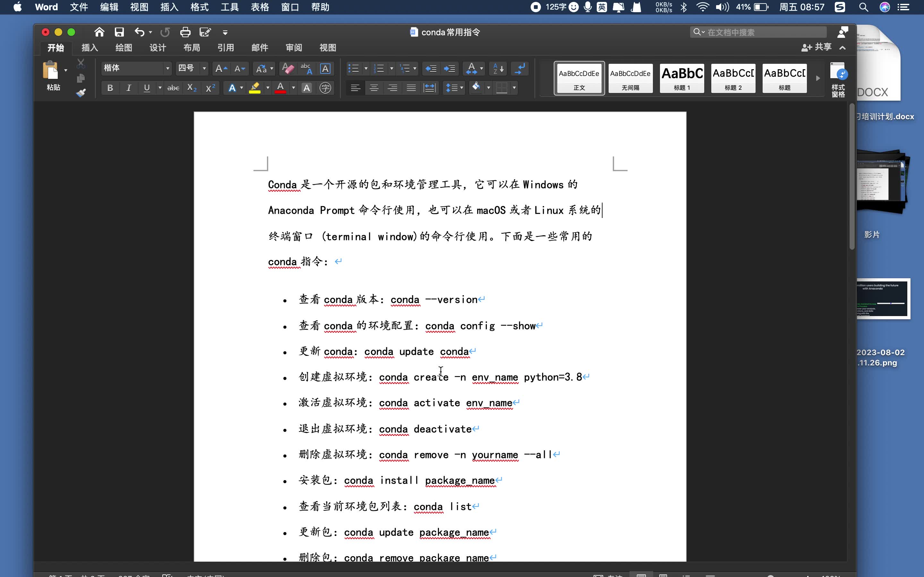Viewport: 924px width, 577px height.
Task: Toggle italic formatting
Action: 128,88
